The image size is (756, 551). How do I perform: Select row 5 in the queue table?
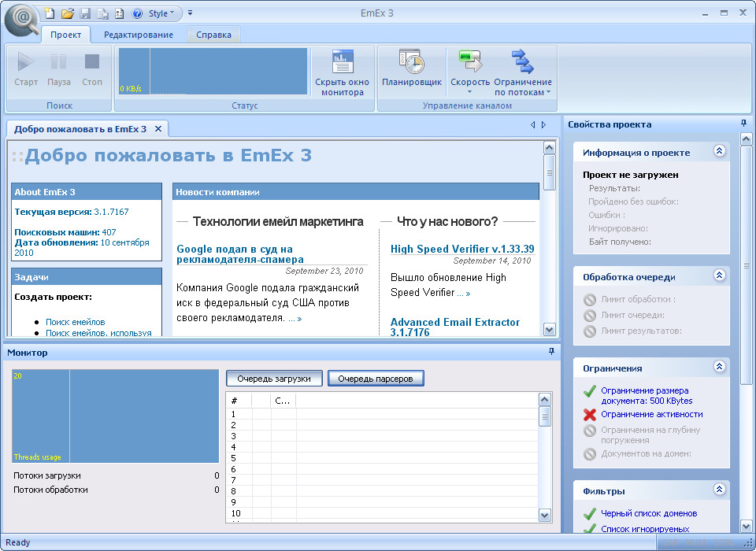tap(383, 458)
